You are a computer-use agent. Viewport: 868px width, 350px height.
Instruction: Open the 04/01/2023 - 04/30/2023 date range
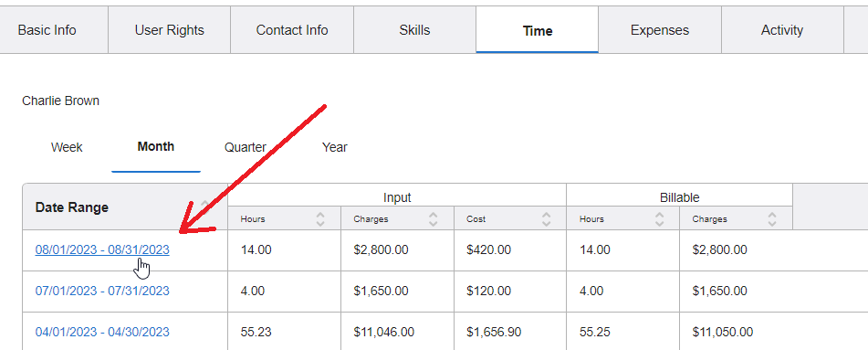click(102, 333)
